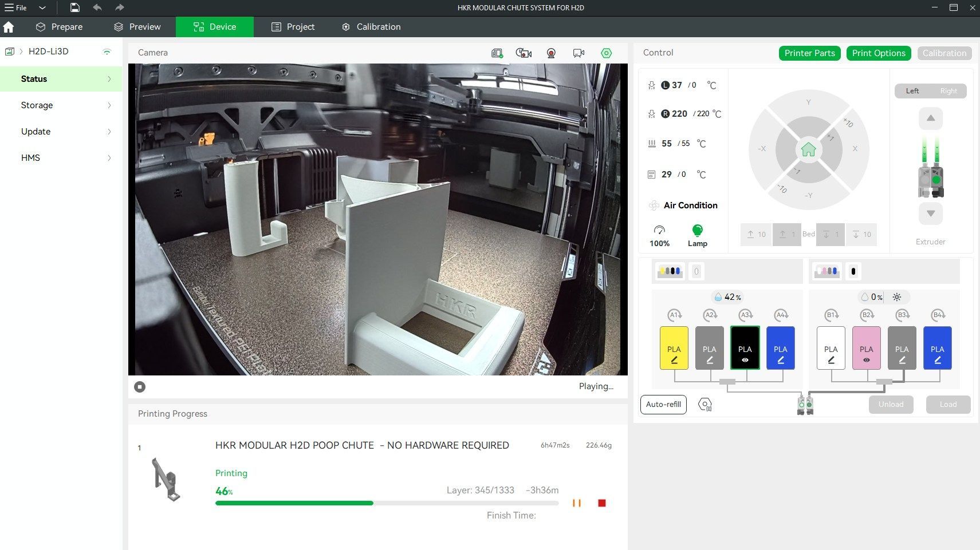The image size is (980, 550).
Task: Open AMS settings icon beside Auto-refill
Action: 705,405
